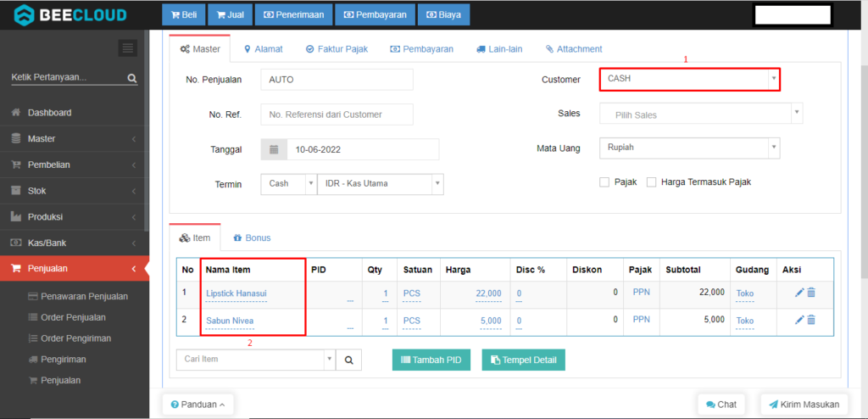Click PCS unit in Lipstick Hanasui row
The image size is (868, 419).
pyautogui.click(x=411, y=293)
